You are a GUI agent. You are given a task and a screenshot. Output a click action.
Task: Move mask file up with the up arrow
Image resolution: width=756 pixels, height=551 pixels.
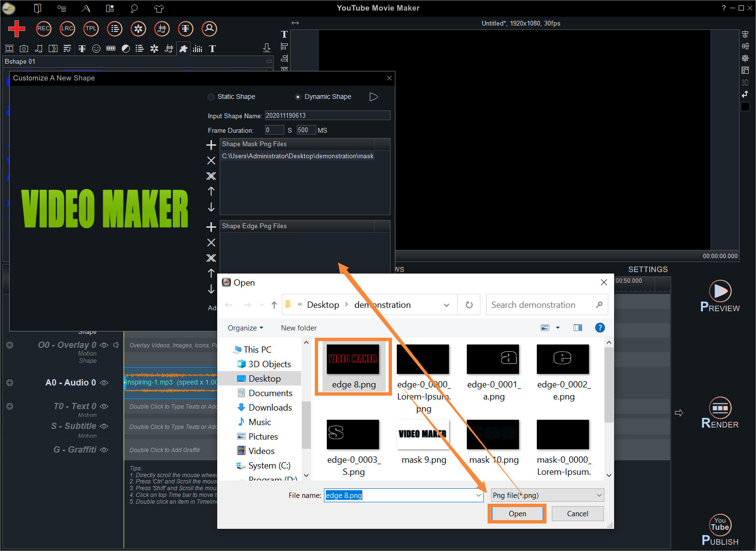(211, 191)
